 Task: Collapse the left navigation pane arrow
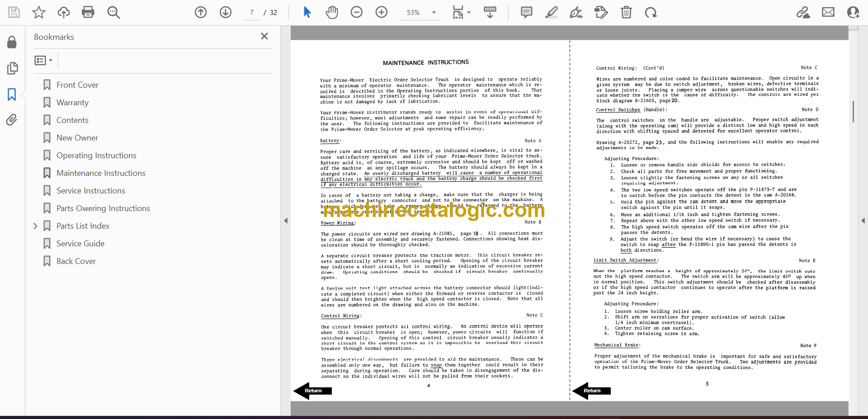[x=286, y=221]
